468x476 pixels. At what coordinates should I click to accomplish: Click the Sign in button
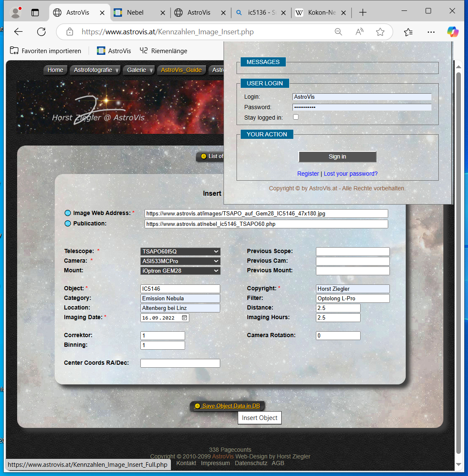[337, 156]
